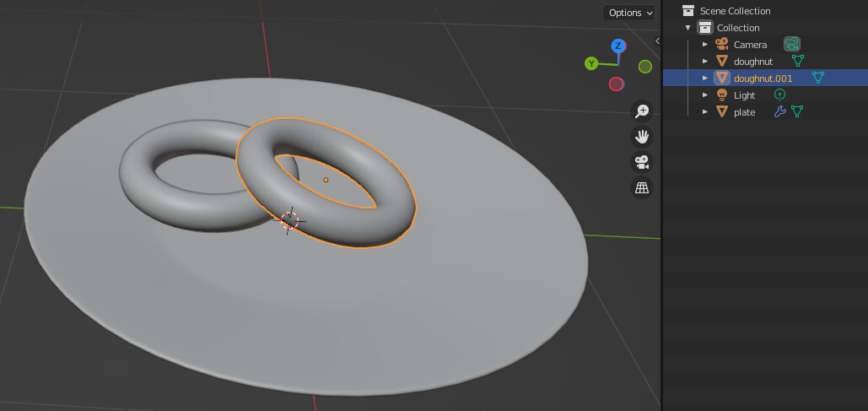Image resolution: width=868 pixels, height=411 pixels.
Task: Click the plate mesh object icon
Action: tap(722, 112)
